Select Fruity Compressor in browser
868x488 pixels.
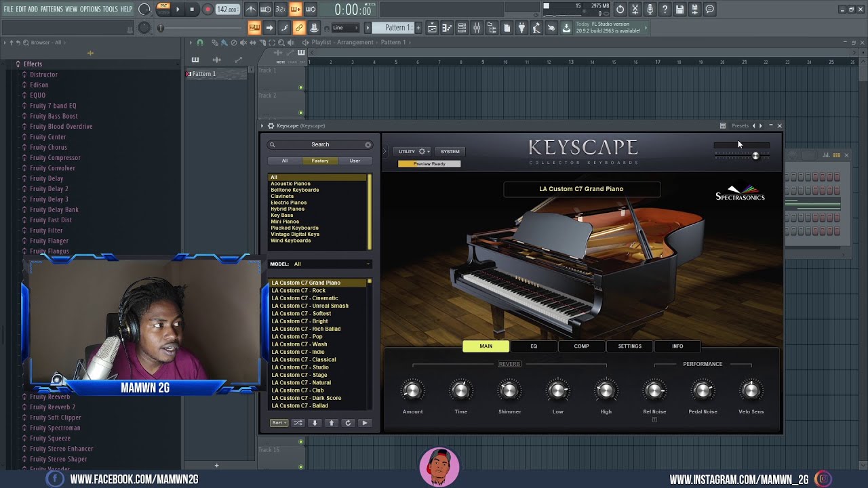click(55, 157)
